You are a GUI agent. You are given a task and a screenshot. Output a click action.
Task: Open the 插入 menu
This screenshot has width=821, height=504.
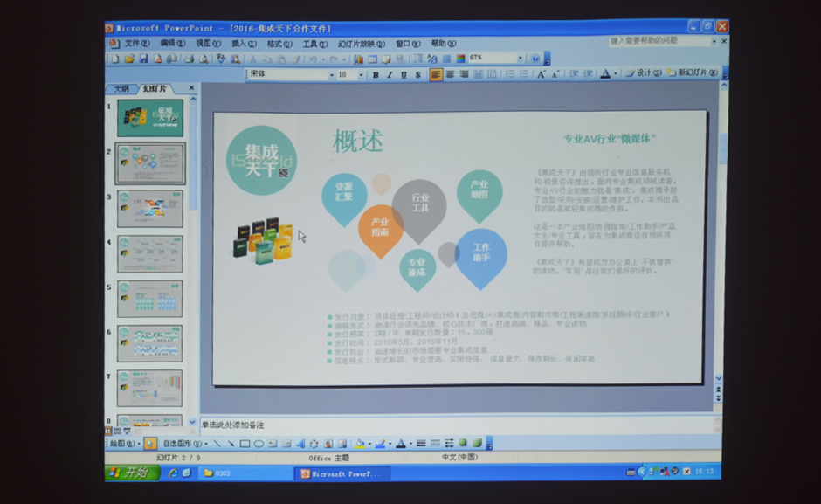point(244,43)
